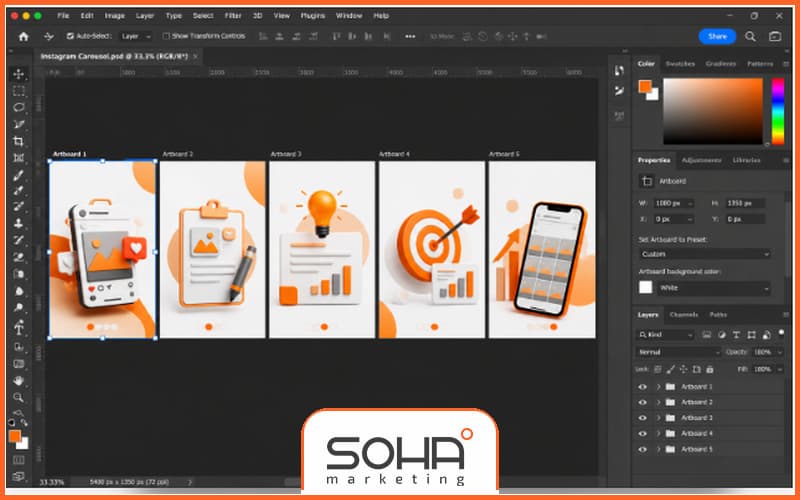
Task: Hide the Artboard 1 layer group
Action: (642, 387)
